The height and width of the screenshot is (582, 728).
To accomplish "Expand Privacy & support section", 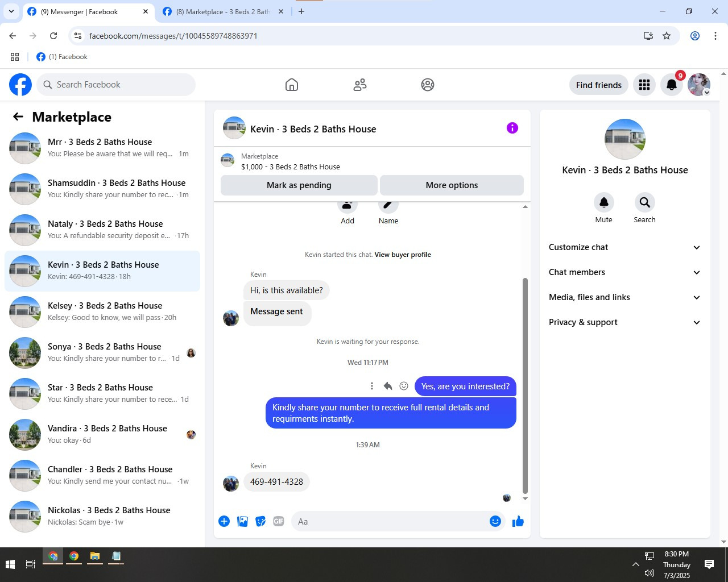I will [624, 322].
